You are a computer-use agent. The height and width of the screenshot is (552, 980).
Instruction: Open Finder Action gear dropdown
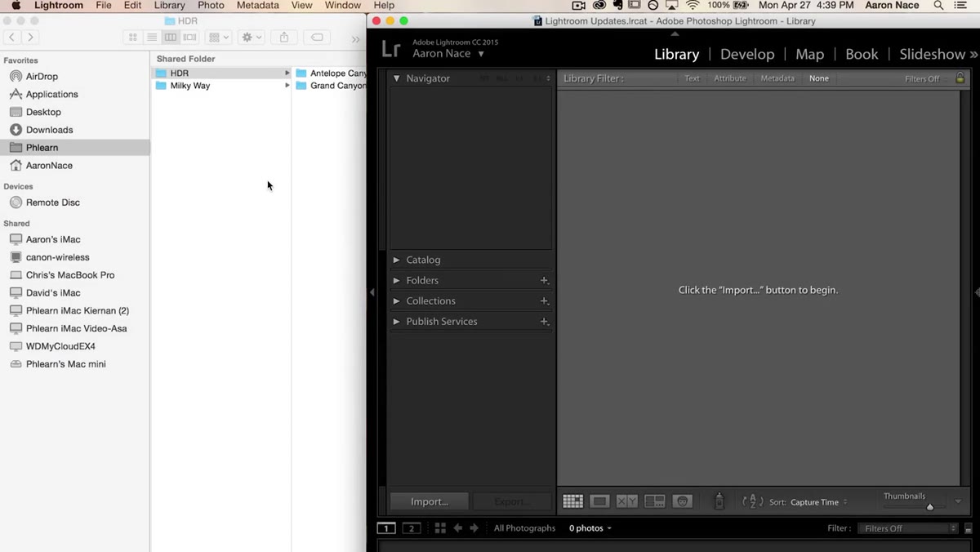click(x=252, y=38)
